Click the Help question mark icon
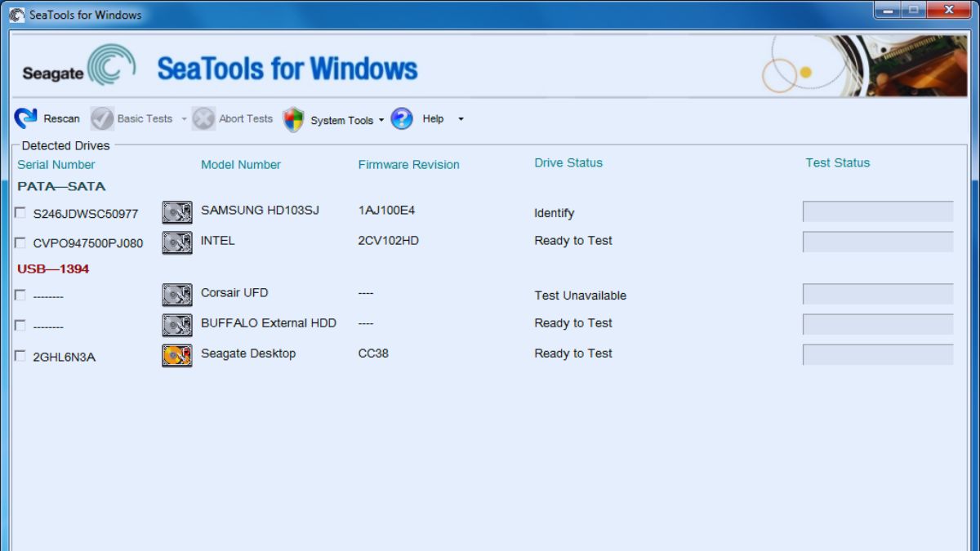The height and width of the screenshot is (551, 980). click(402, 119)
